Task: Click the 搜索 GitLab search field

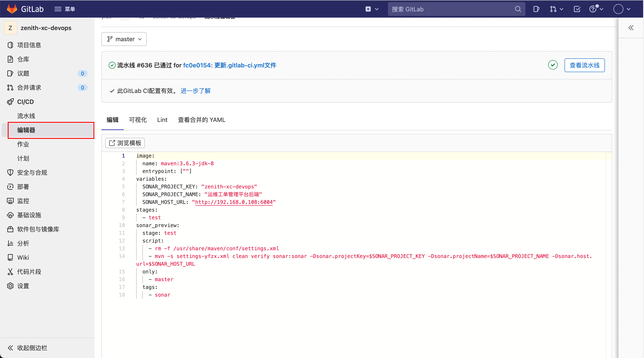Action: pyautogui.click(x=456, y=9)
